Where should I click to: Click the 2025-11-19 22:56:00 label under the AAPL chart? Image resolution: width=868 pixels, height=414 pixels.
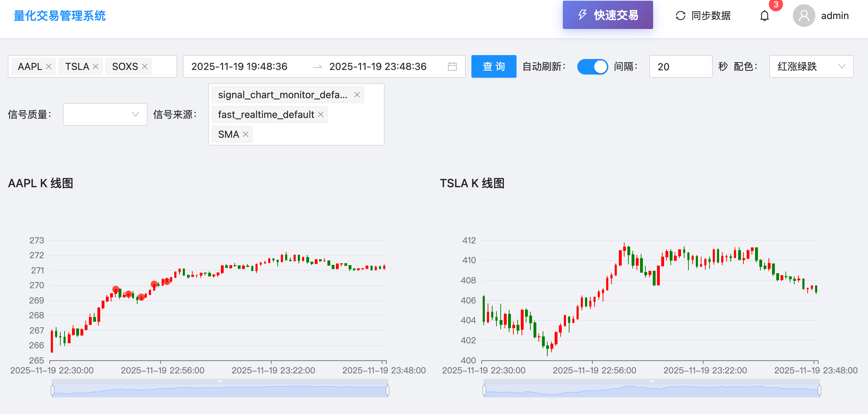click(x=163, y=370)
